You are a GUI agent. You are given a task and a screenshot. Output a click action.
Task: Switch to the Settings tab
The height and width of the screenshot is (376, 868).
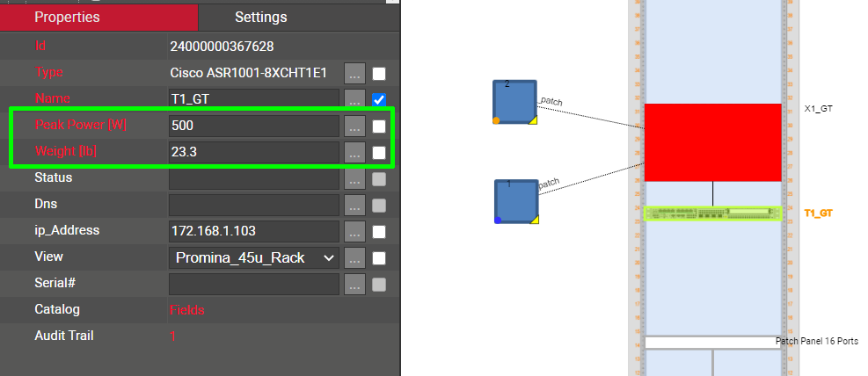click(x=260, y=17)
